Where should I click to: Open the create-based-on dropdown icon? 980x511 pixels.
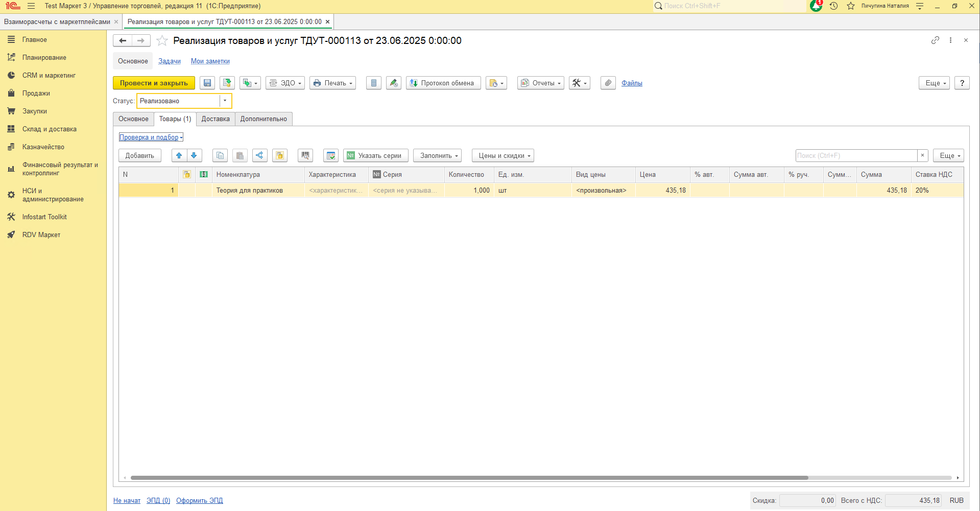pos(250,83)
